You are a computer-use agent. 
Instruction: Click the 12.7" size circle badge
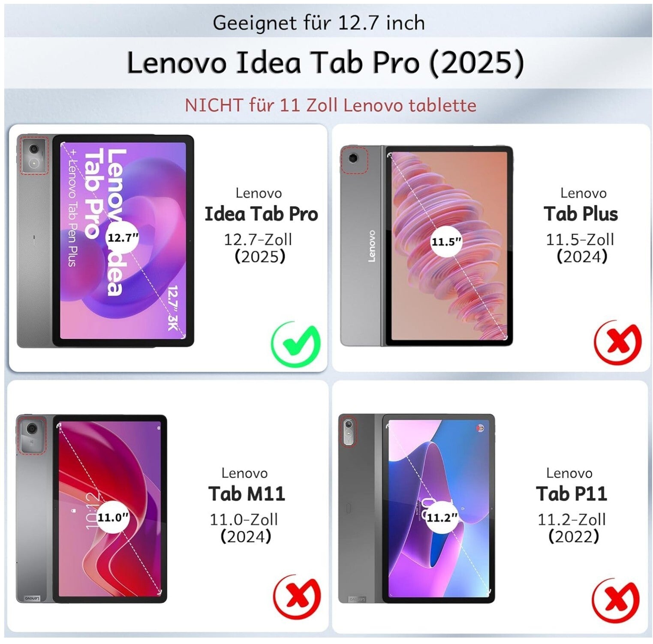pyautogui.click(x=123, y=238)
